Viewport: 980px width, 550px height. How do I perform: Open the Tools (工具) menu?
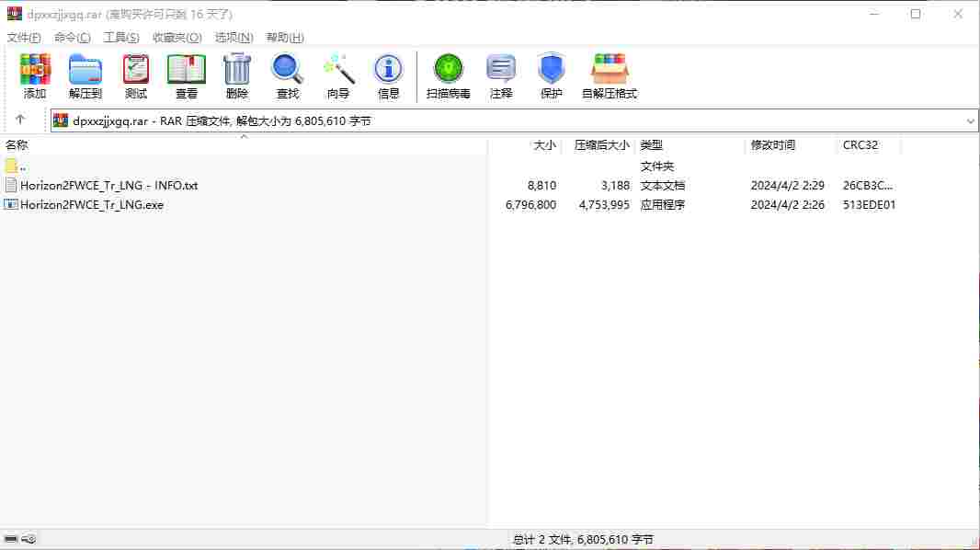tap(121, 38)
